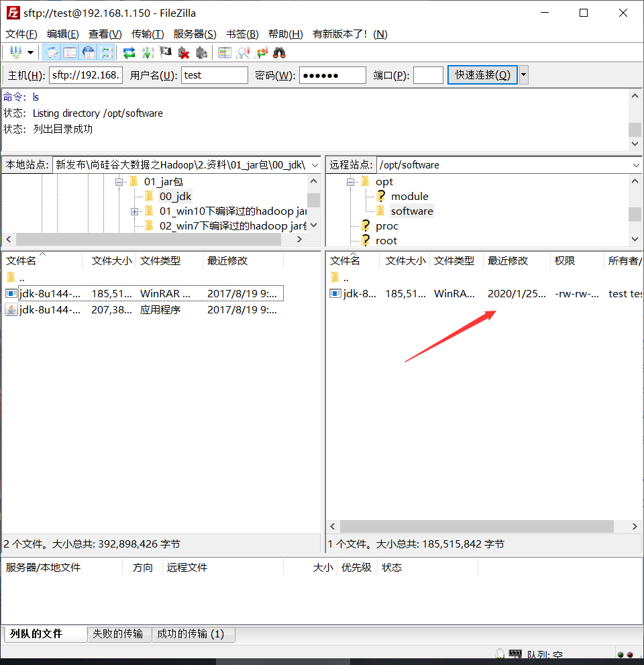Click the 用户名 username field

point(215,75)
